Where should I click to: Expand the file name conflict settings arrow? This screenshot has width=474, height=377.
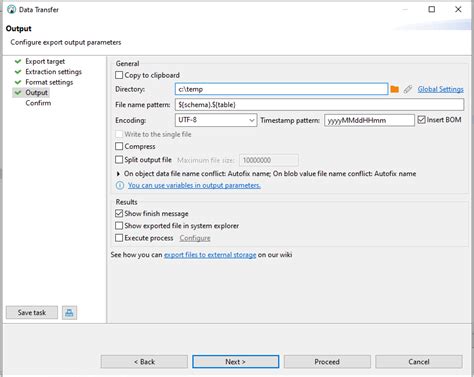click(x=118, y=174)
